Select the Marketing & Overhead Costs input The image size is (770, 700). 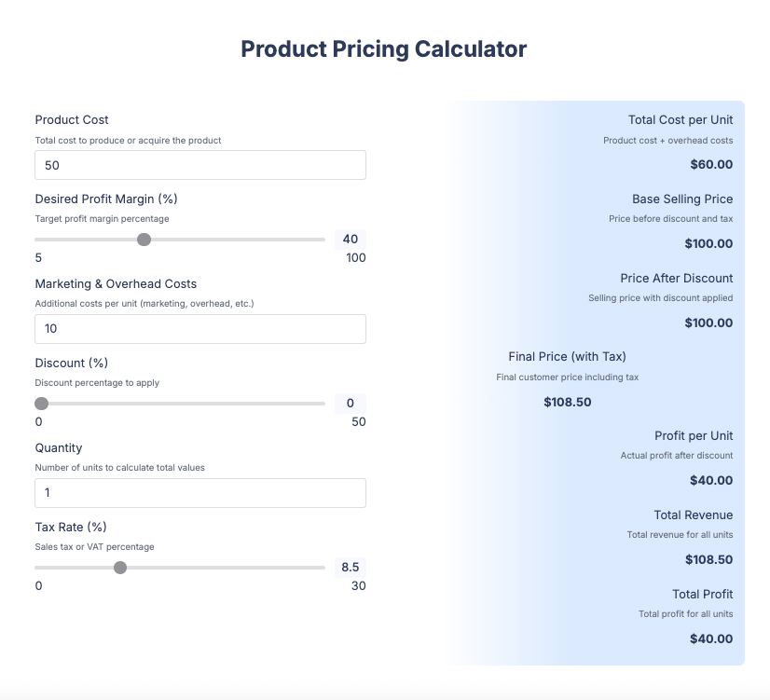tap(199, 328)
